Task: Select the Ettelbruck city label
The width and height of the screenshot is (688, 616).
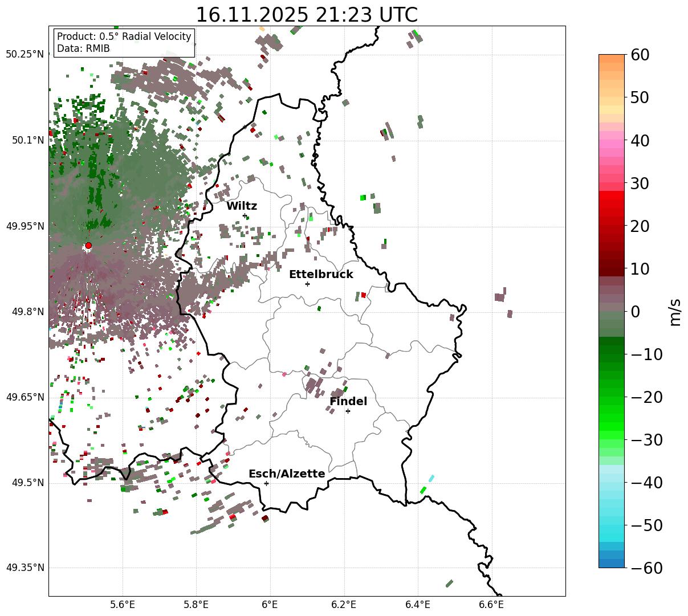Action: (321, 275)
